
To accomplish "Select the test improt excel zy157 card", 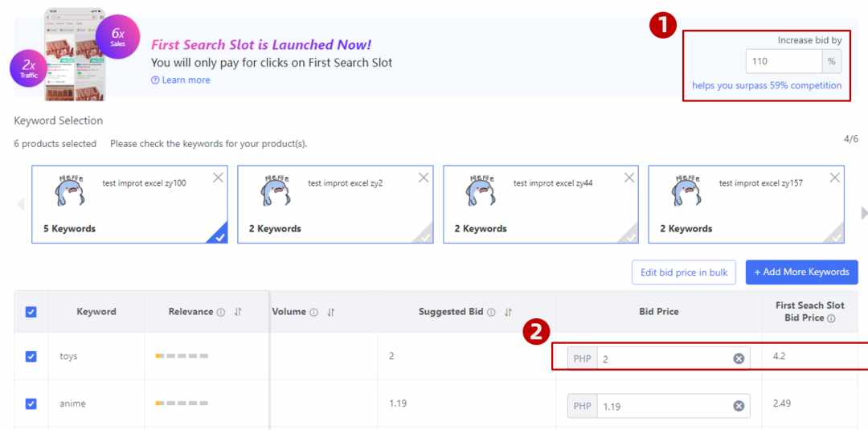I will tap(746, 204).
